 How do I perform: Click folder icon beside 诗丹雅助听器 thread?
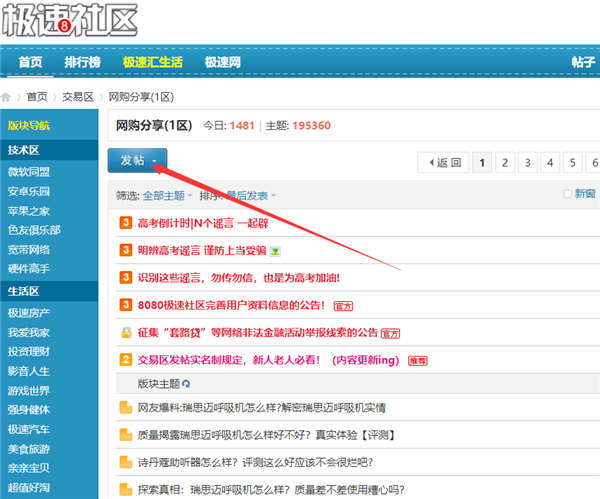tap(126, 462)
